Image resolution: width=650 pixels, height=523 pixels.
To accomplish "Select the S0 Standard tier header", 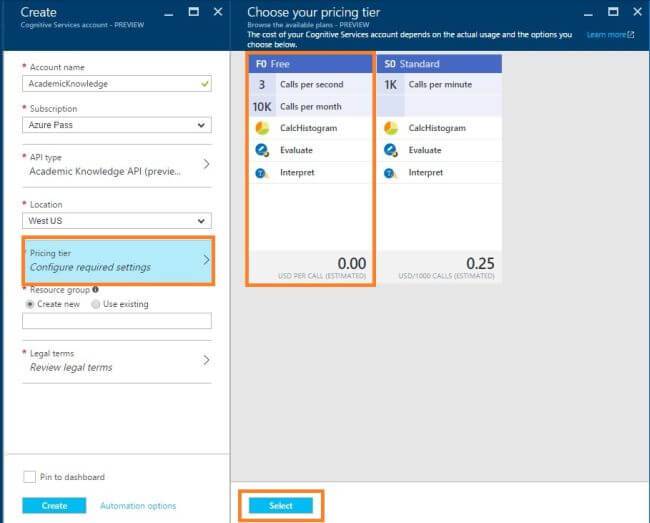I will (439, 64).
